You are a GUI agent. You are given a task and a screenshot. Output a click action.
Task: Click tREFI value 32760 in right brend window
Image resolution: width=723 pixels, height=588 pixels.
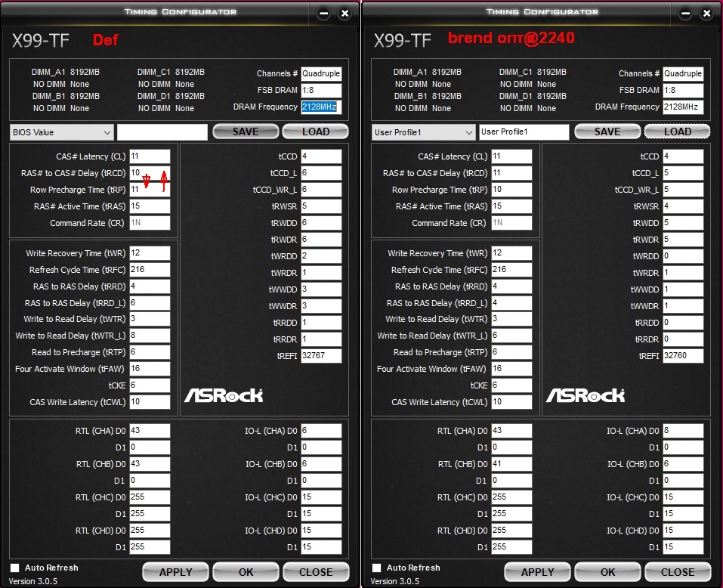point(684,355)
